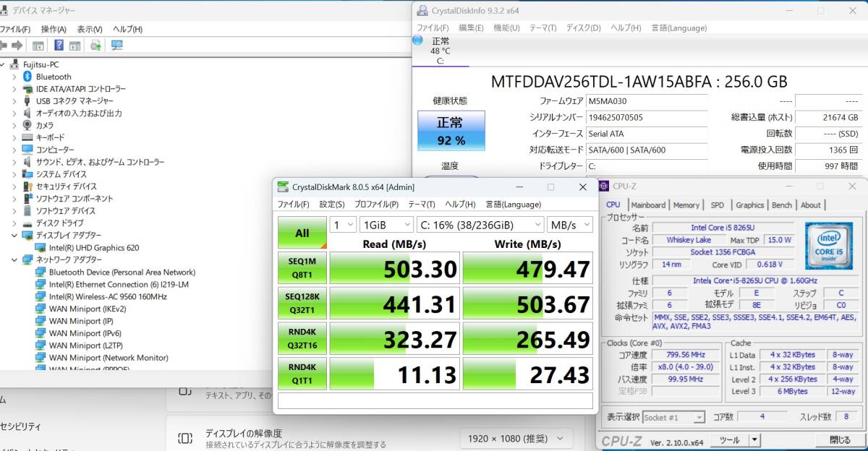Open Device Manager Help via the blue ? icon
The height and width of the screenshot is (451, 868).
(59, 45)
